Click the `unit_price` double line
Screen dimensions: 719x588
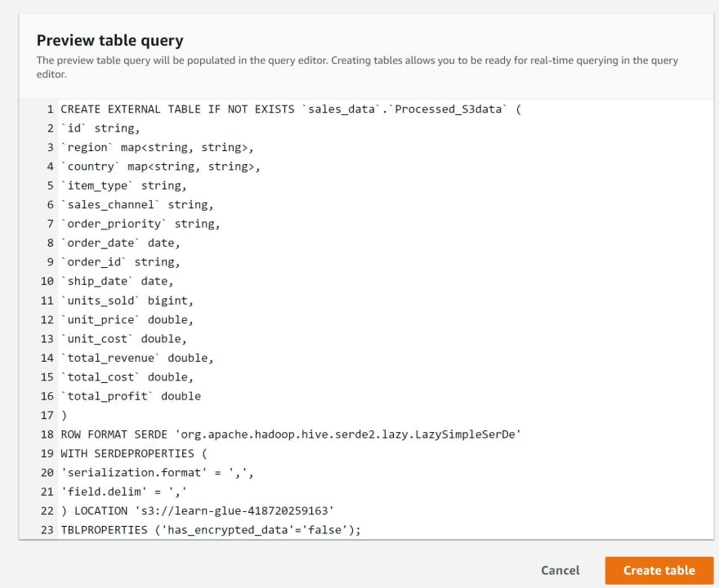(127, 319)
